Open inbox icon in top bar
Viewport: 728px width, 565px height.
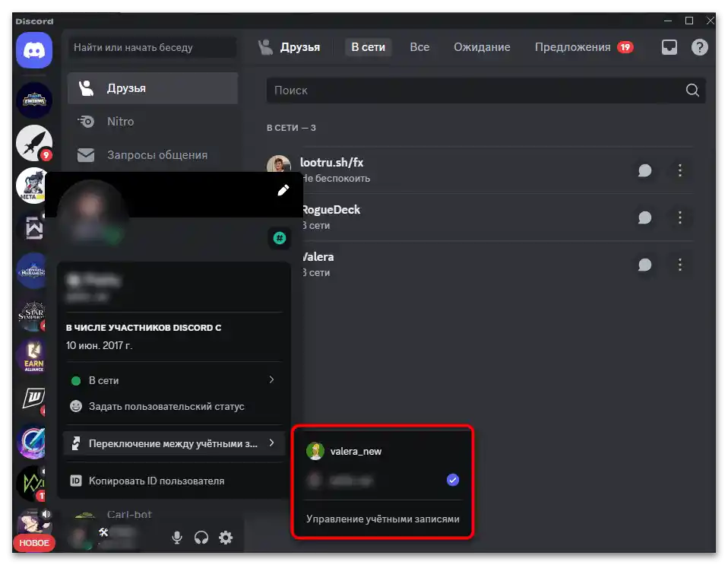[669, 47]
